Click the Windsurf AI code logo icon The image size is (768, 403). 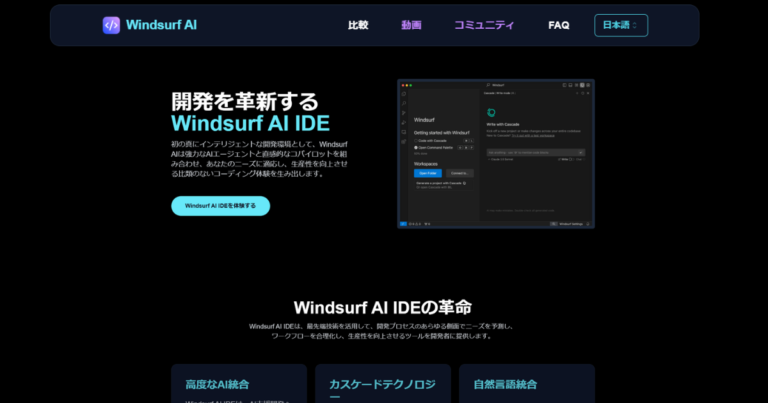pyautogui.click(x=111, y=25)
